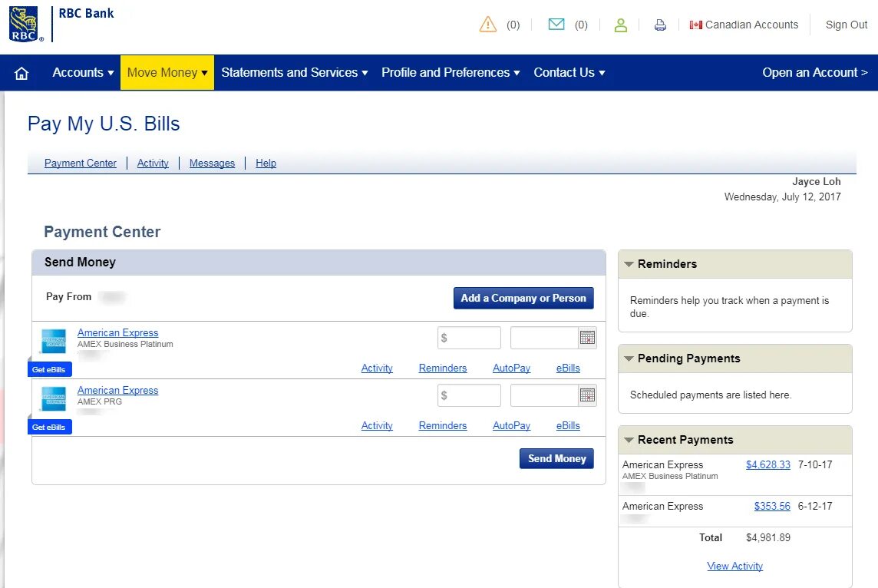The image size is (878, 588).
Task: Open Reminders link for AMEX PRG
Action: tap(442, 425)
